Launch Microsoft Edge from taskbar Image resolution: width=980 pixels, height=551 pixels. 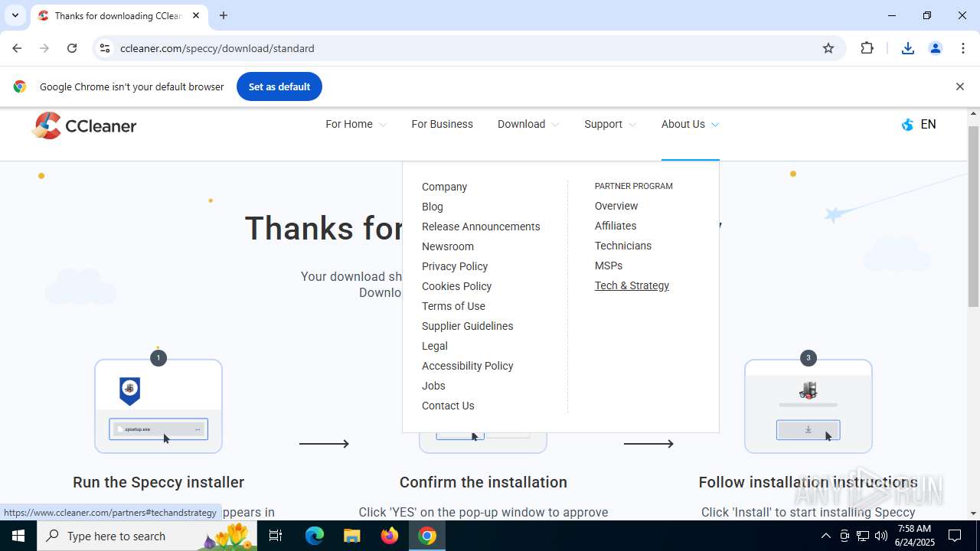(315, 536)
